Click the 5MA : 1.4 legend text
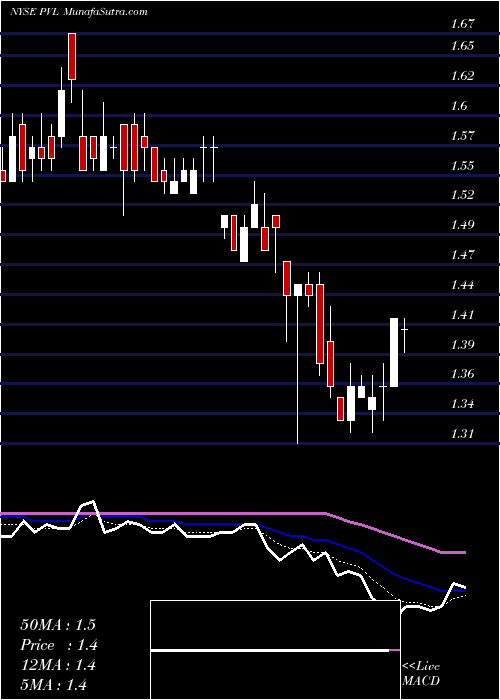500x700 pixels. [54, 684]
